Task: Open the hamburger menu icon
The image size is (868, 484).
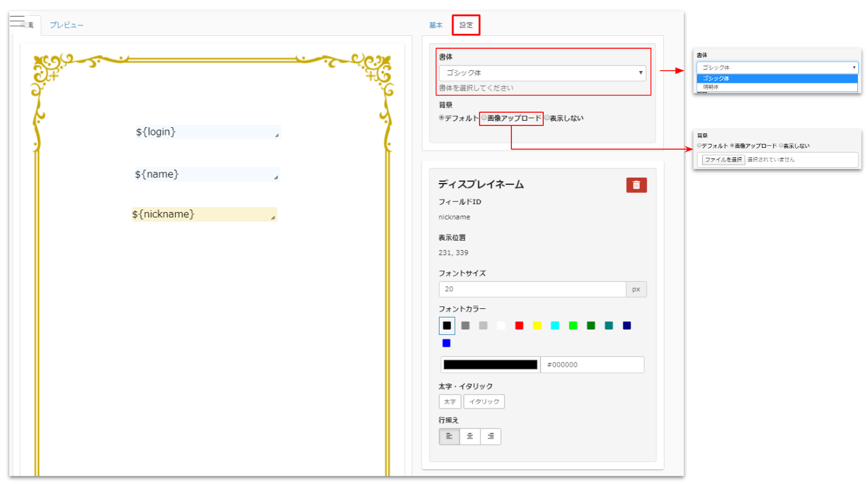Action: coord(17,21)
